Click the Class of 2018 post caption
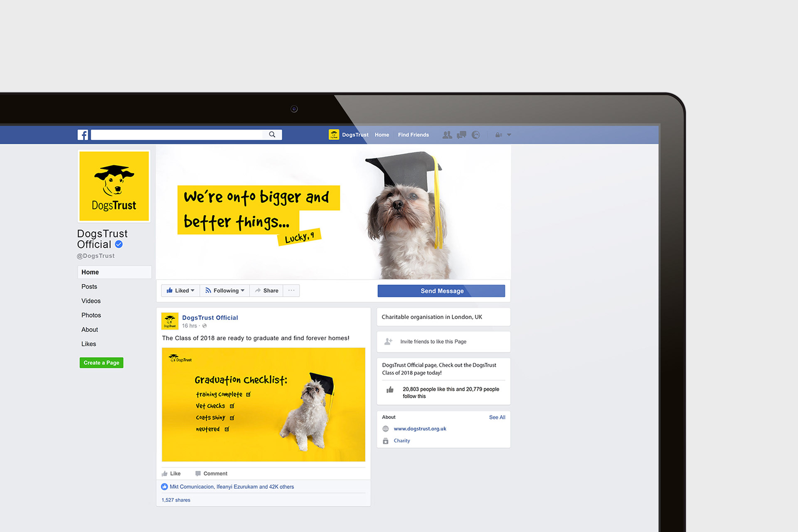The height and width of the screenshot is (532, 798). pyautogui.click(x=256, y=338)
